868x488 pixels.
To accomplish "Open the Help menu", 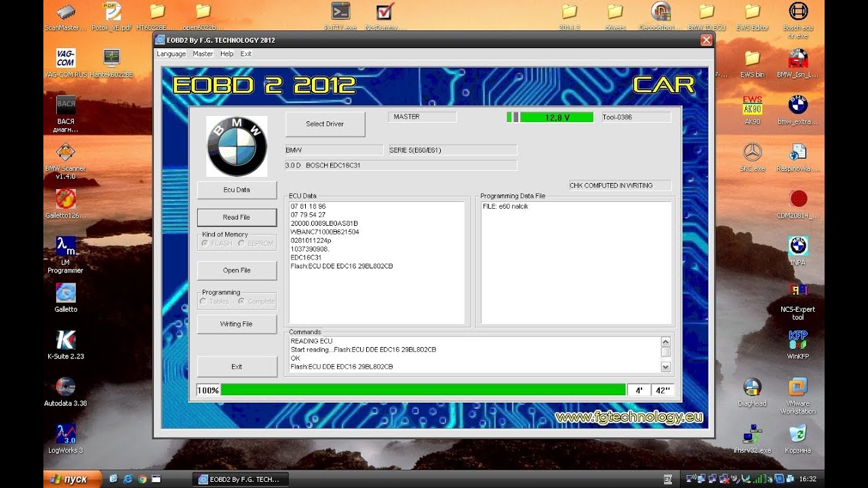I will pos(226,54).
